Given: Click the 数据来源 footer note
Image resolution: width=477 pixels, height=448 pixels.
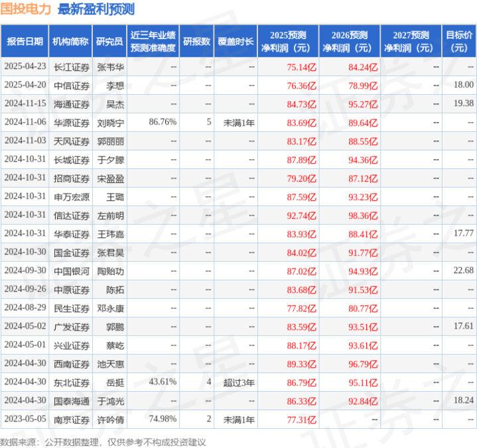Looking at the screenshot, I should click(x=103, y=442).
